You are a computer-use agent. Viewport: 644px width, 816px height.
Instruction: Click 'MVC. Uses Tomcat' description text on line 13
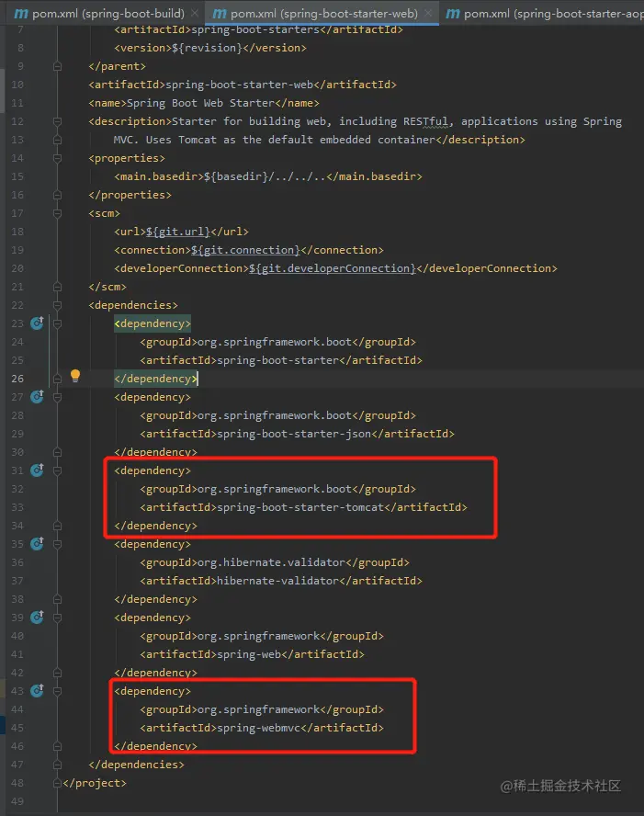164,140
